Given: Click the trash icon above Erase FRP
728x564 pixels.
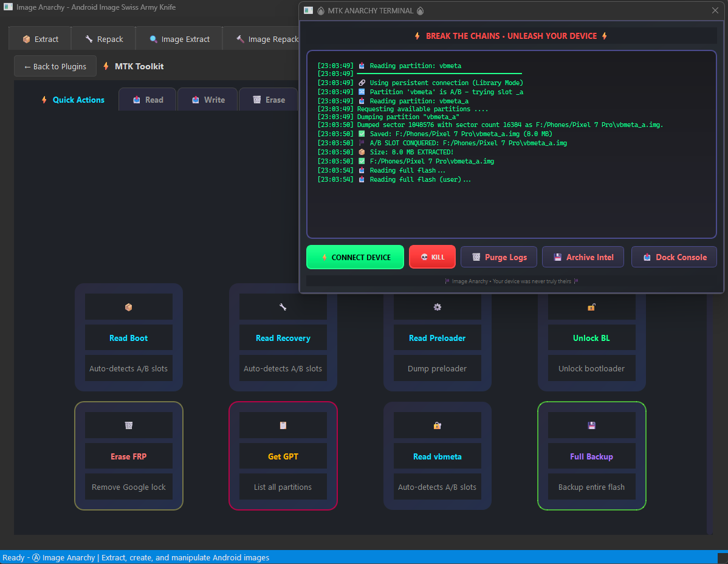Looking at the screenshot, I should point(128,425).
